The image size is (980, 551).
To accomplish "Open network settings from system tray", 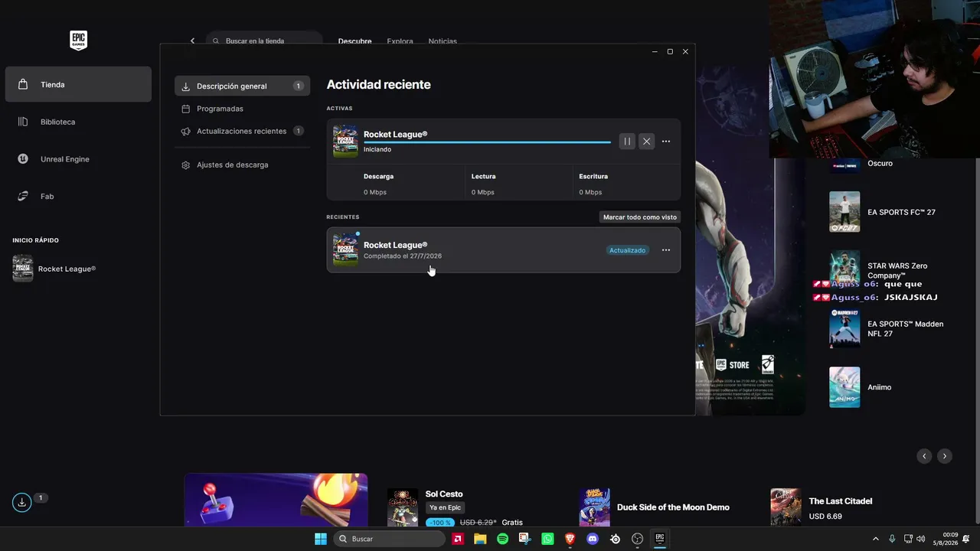I will pos(909,539).
